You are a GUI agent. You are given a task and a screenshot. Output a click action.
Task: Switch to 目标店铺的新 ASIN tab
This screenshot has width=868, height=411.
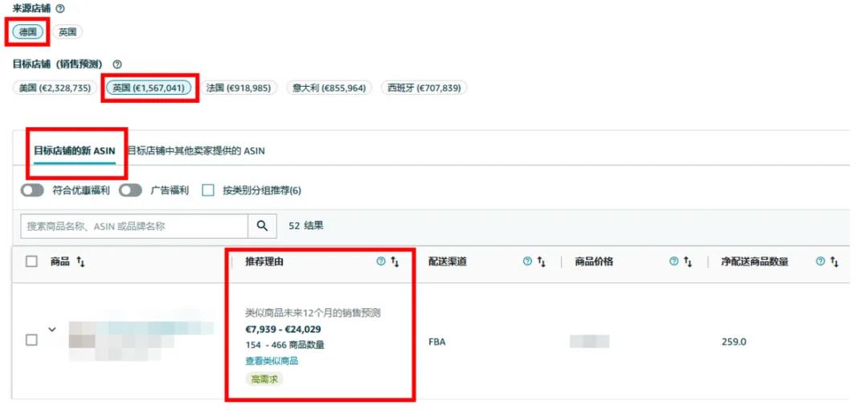click(x=74, y=150)
